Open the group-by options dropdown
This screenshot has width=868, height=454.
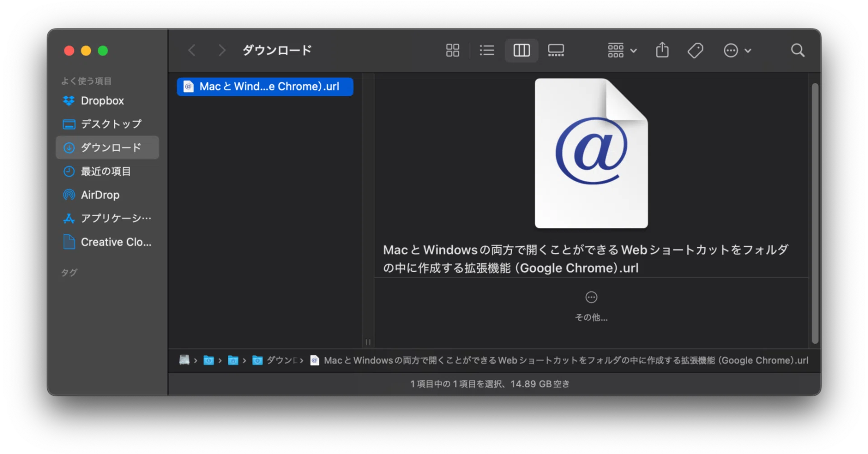(x=622, y=50)
